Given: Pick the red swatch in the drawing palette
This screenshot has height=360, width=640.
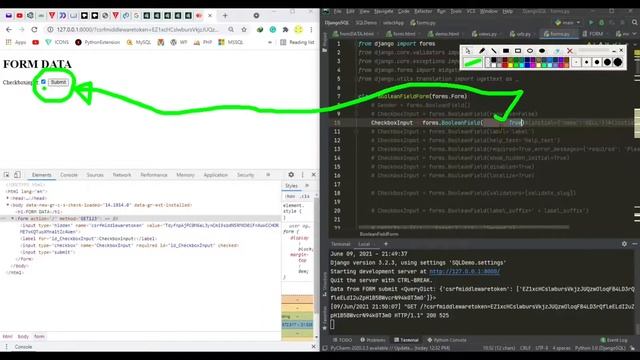Looking at the screenshot, I should 505,64.
